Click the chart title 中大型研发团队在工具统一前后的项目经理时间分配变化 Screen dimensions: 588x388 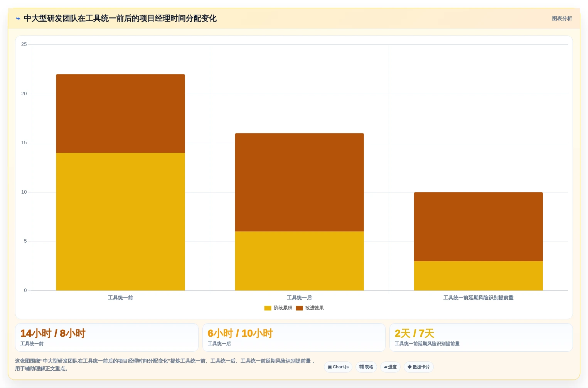click(x=120, y=19)
